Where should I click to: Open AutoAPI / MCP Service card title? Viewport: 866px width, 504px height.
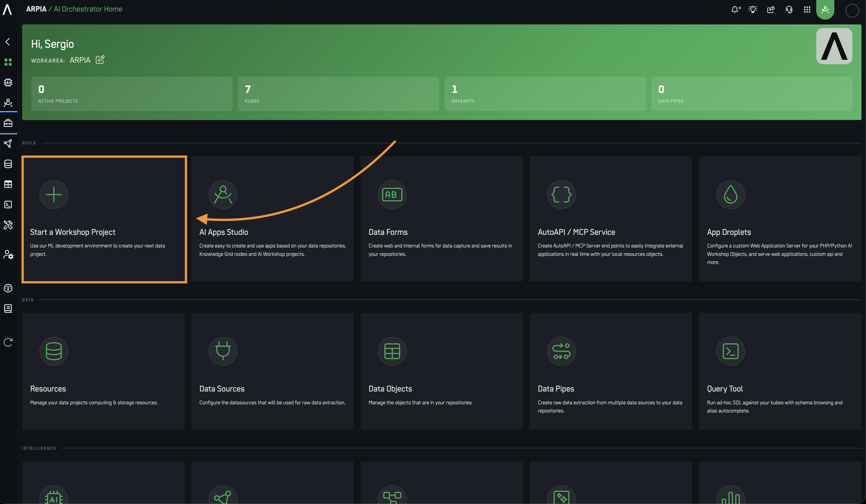pyautogui.click(x=576, y=232)
